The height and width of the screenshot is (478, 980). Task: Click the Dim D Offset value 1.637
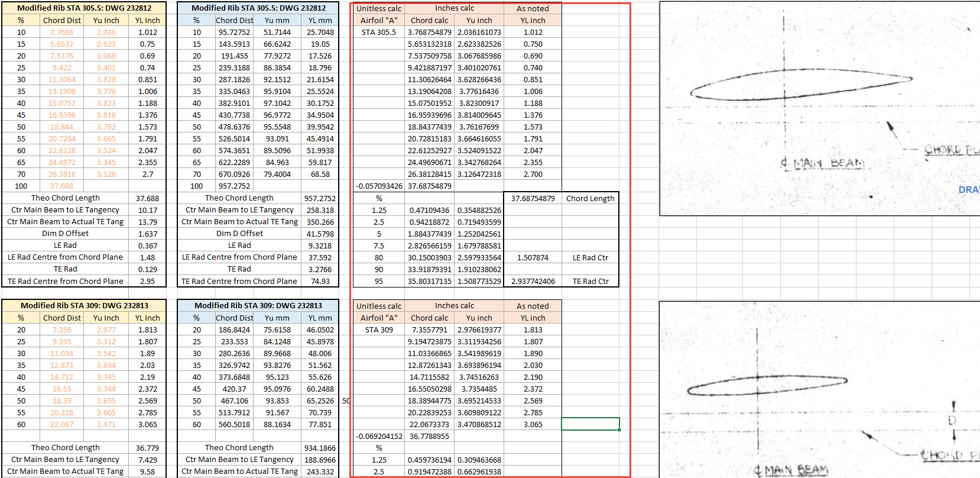147,234
